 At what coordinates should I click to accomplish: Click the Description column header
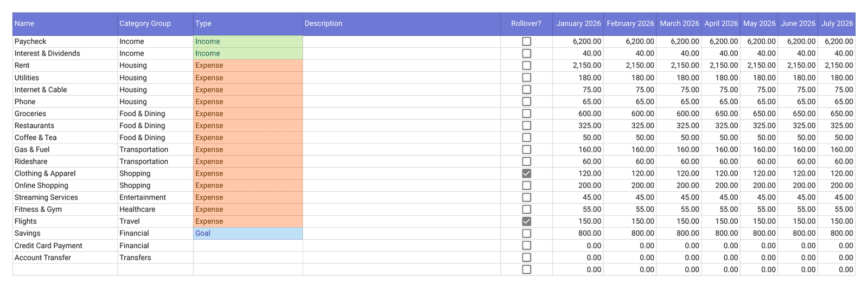(401, 24)
